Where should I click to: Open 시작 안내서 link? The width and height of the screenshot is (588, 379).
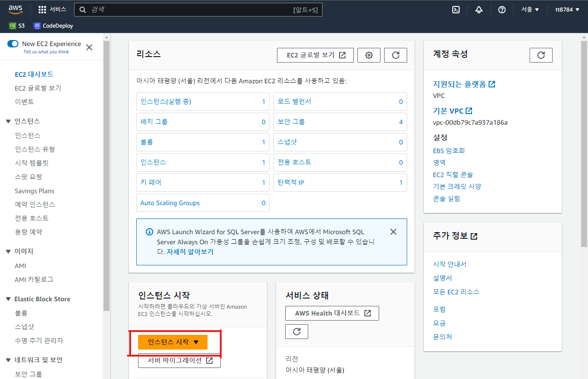450,264
